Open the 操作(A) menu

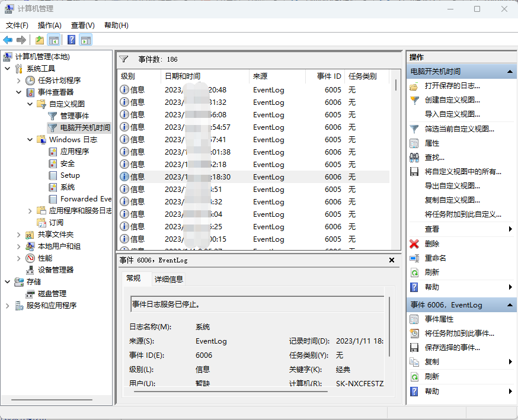point(50,25)
